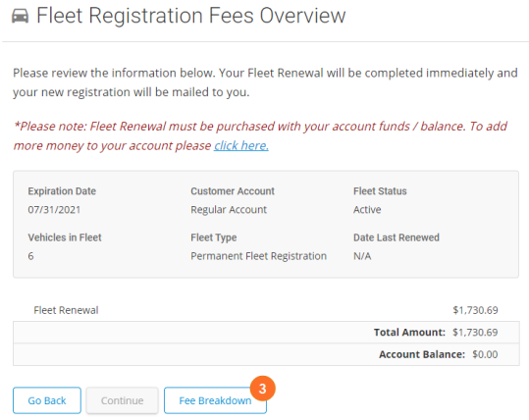The image size is (529, 420).
Task: Click the Account Balance $0.00 value
Action: [485, 354]
